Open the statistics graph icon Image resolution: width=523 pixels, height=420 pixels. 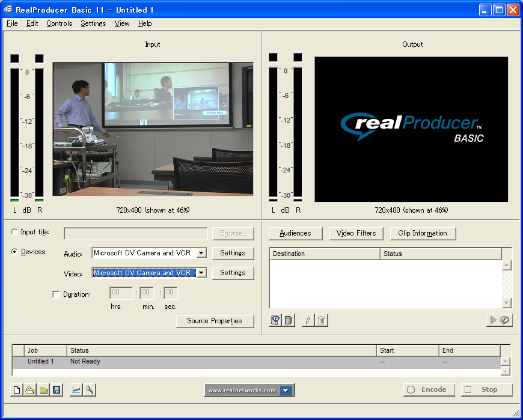[x=76, y=390]
